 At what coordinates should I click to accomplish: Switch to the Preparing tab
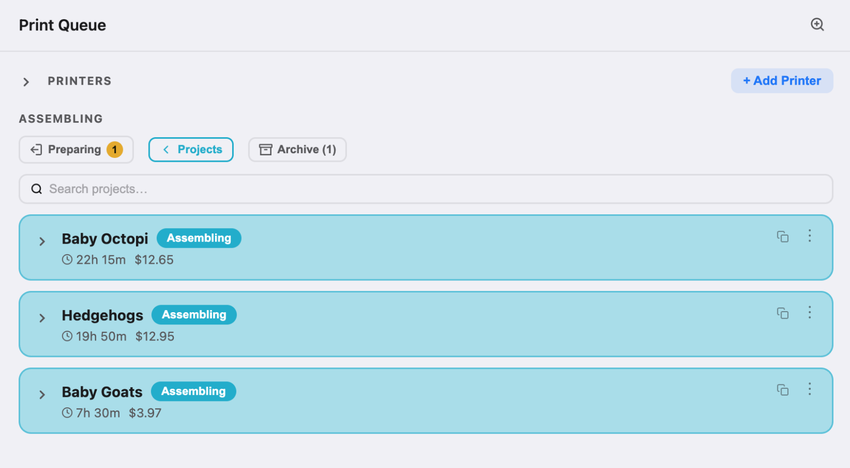click(76, 150)
